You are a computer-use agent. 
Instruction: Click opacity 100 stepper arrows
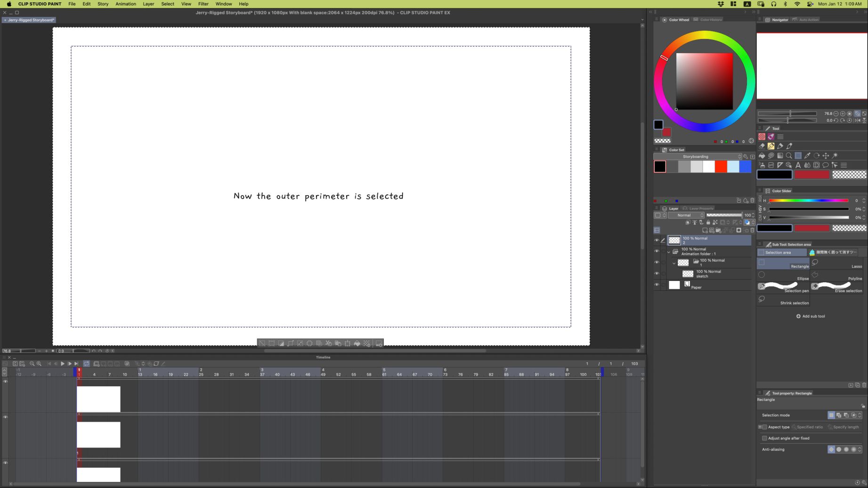(753, 215)
